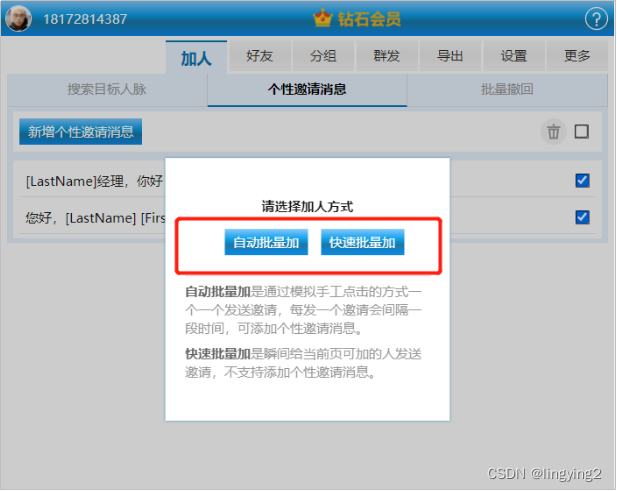
Task: Click the user avatar picture
Action: (x=18, y=18)
